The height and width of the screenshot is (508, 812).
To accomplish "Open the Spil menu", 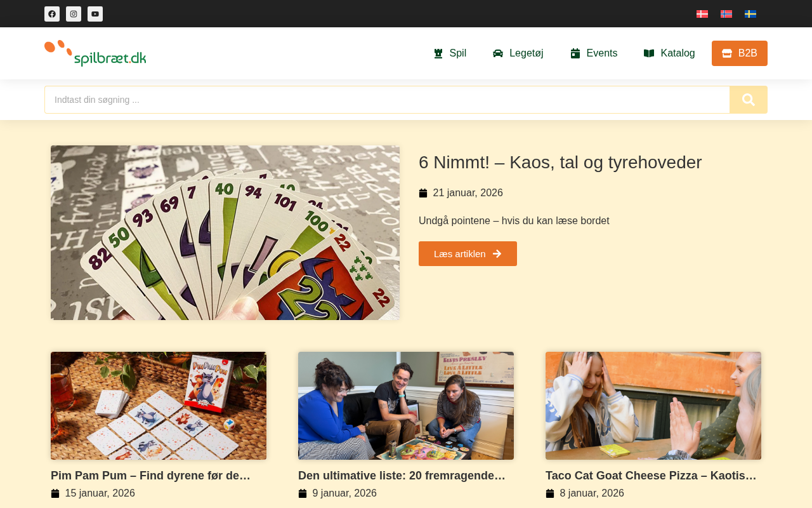I will point(450,53).
